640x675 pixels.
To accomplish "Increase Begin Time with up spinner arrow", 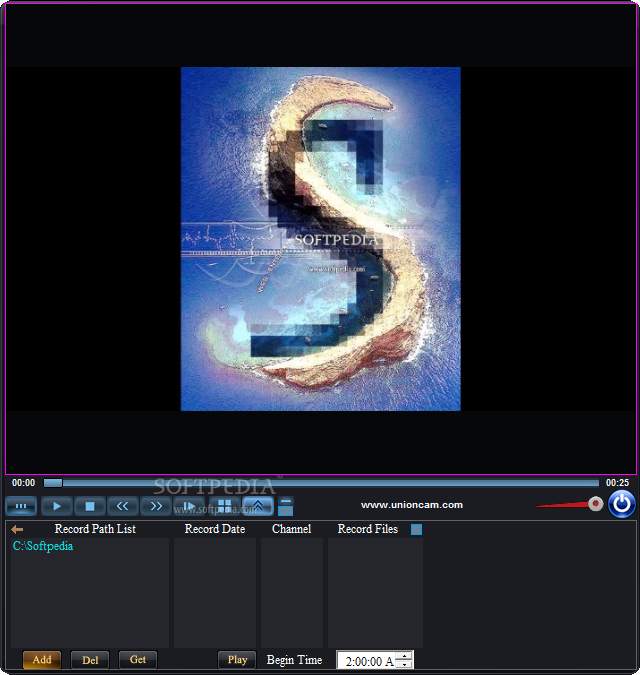I will click(x=404, y=656).
